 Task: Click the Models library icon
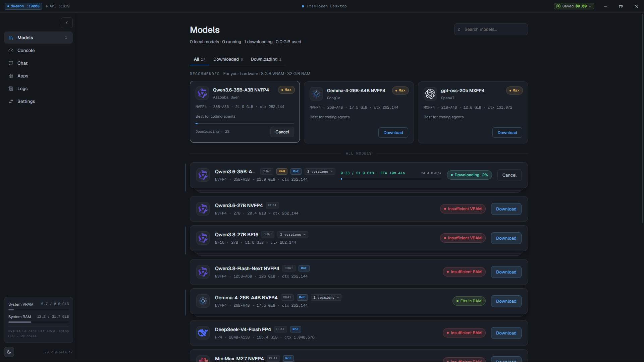[x=11, y=38]
